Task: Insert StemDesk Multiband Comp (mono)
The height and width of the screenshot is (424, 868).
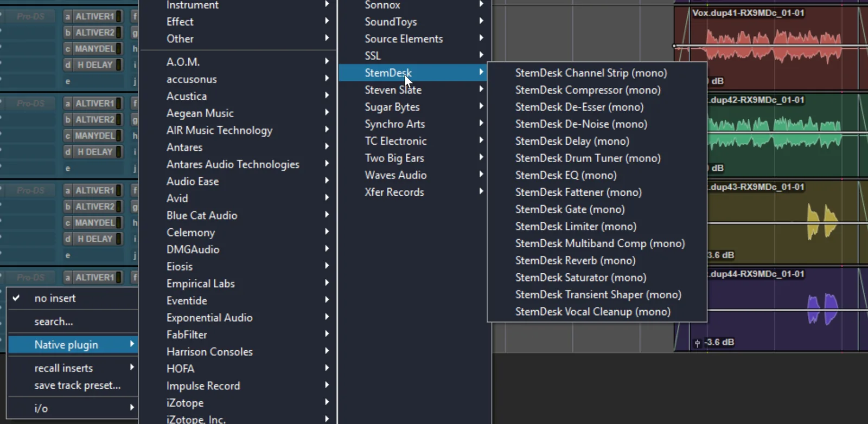Action: pyautogui.click(x=597, y=243)
